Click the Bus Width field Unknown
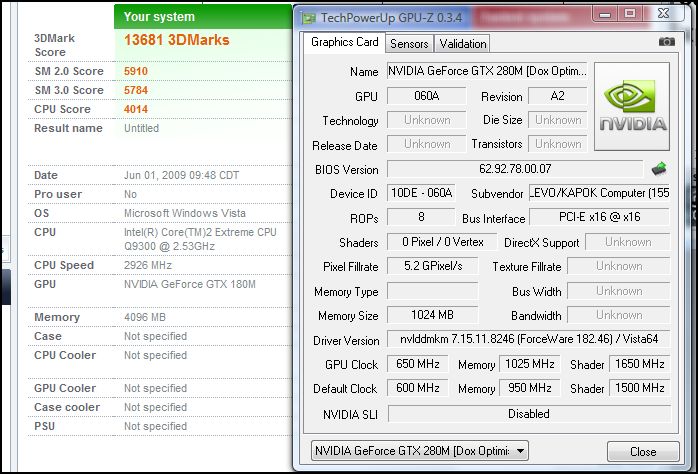Image resolution: width=698 pixels, height=474 pixels. click(x=619, y=291)
